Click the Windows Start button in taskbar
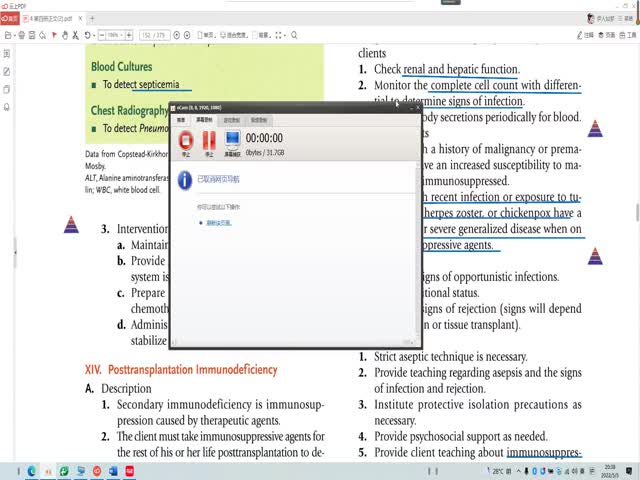This screenshot has height=480, width=640. pos(8,471)
